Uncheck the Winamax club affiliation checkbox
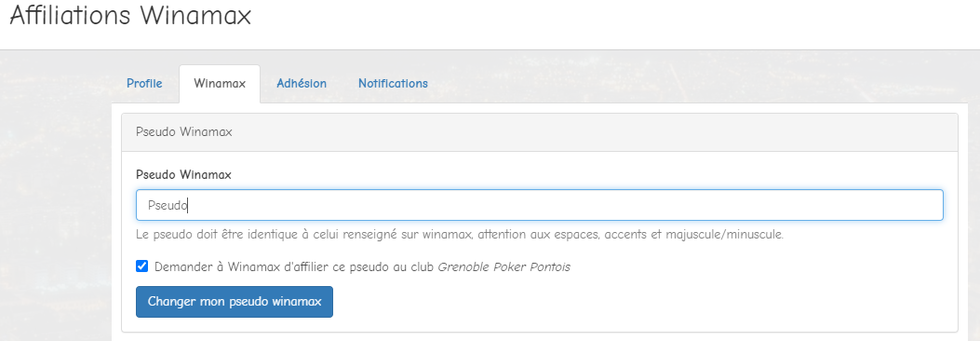Screen dimensions: 980x341 (141, 266)
